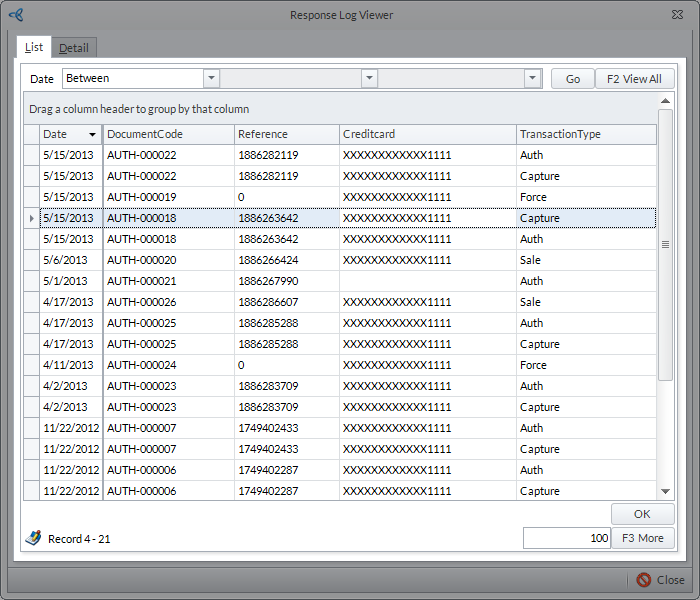The image size is (700, 600).
Task: Click the red Close icon at bottom right
Action: coord(643,580)
